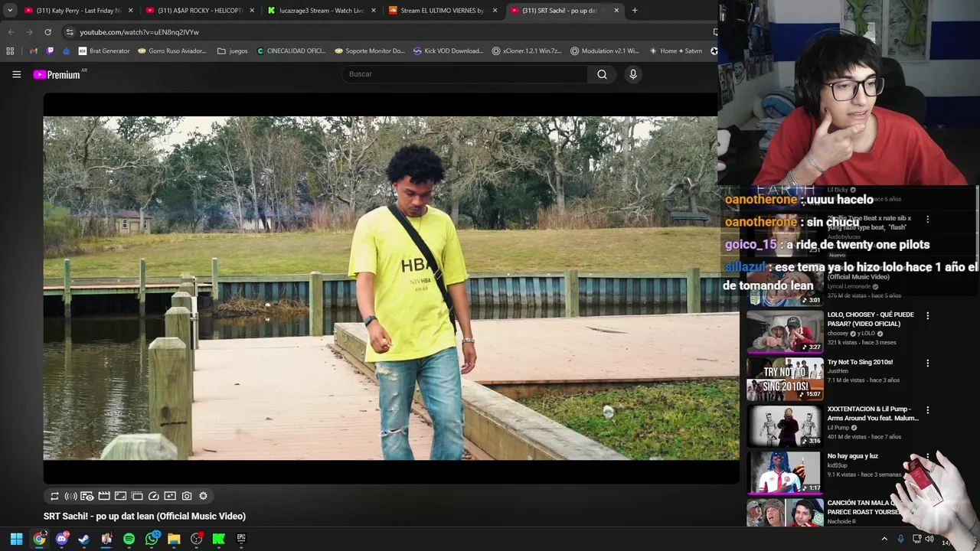Go to YouTube Premium home logo
The image size is (980, 551).
pos(58,74)
